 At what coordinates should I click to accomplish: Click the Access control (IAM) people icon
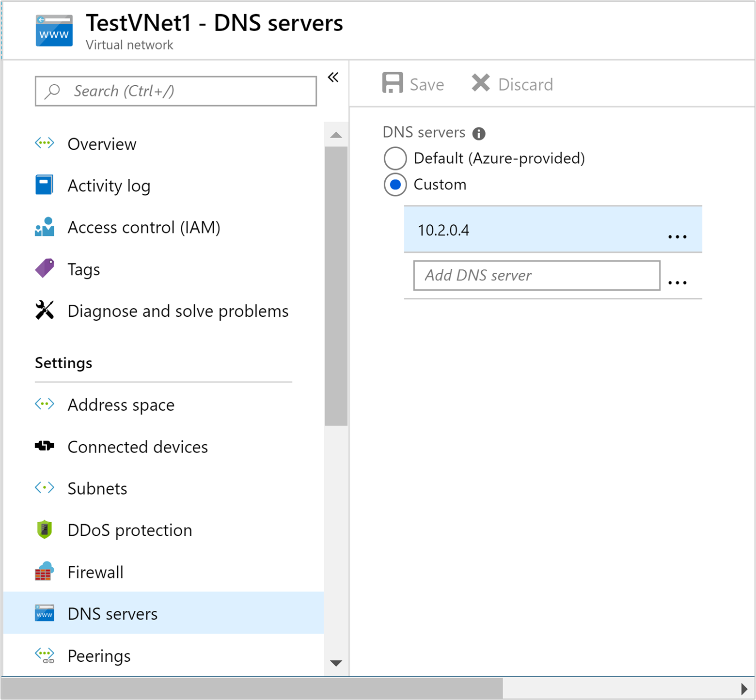pyautogui.click(x=44, y=226)
